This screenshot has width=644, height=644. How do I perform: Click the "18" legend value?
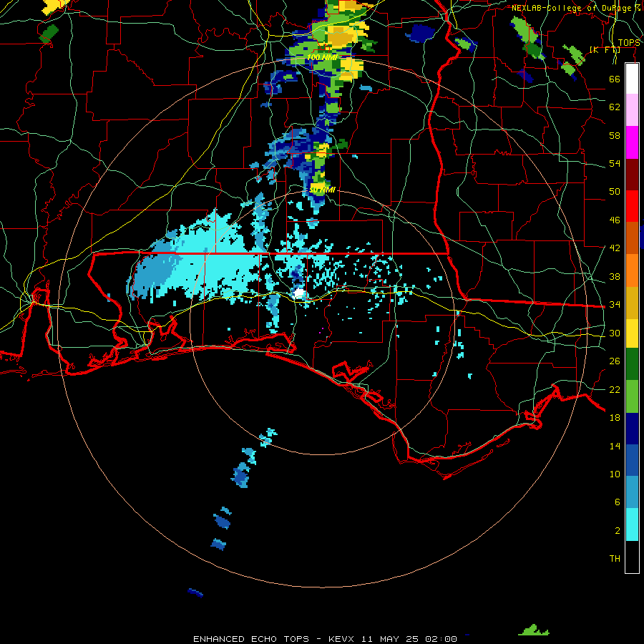pos(615,418)
